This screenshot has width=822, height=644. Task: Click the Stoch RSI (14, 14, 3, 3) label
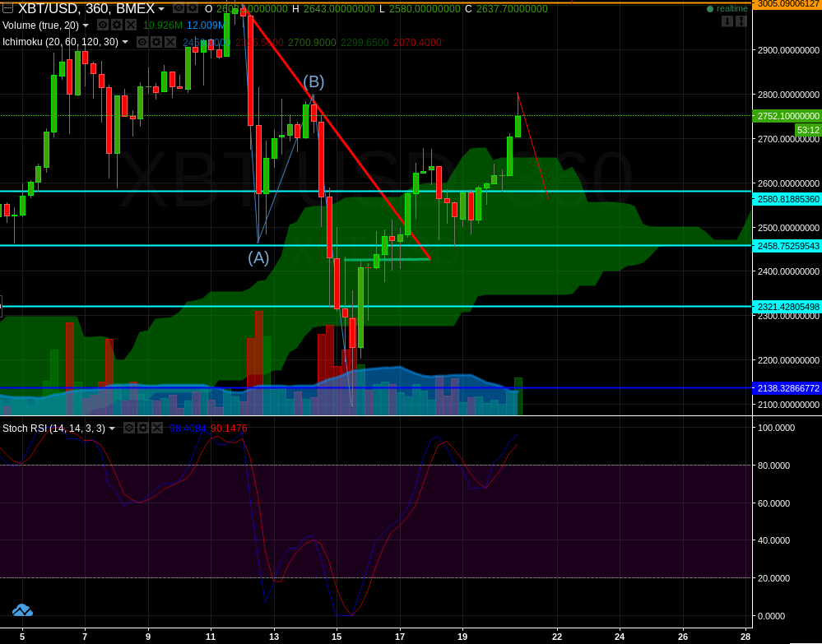(x=53, y=429)
